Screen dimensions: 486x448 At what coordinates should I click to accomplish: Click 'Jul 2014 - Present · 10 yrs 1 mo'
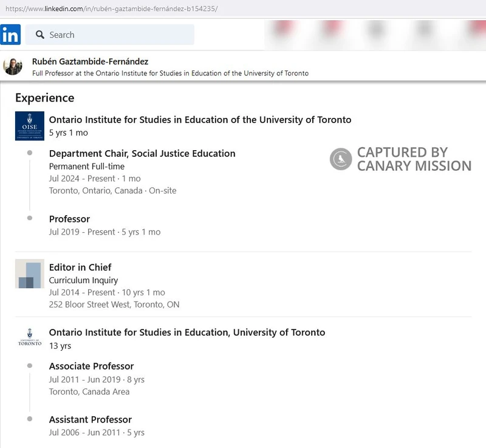pos(107,292)
